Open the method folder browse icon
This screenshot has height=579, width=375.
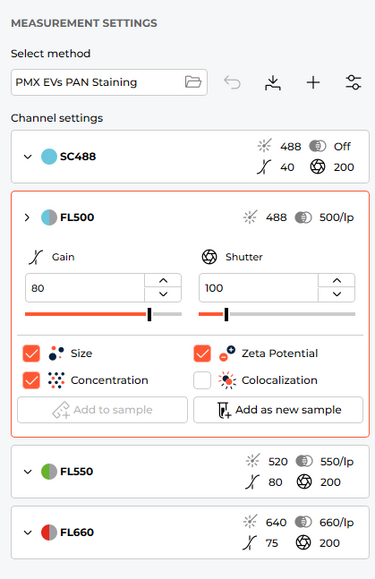pos(193,82)
